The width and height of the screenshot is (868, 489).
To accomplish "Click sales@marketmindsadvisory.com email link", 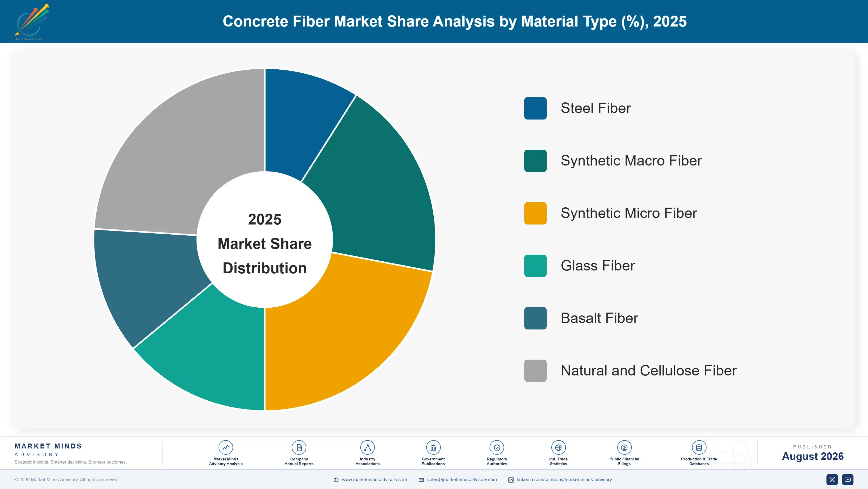I will [x=462, y=480].
